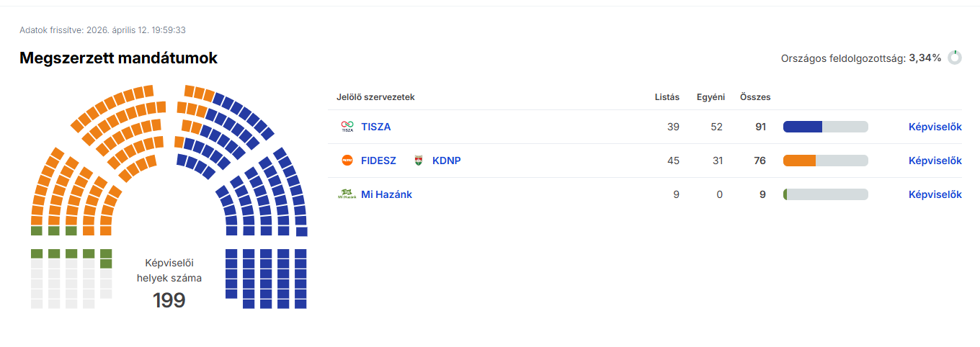
Task: Click the KDNP coat of arms icon
Action: pyautogui.click(x=419, y=161)
